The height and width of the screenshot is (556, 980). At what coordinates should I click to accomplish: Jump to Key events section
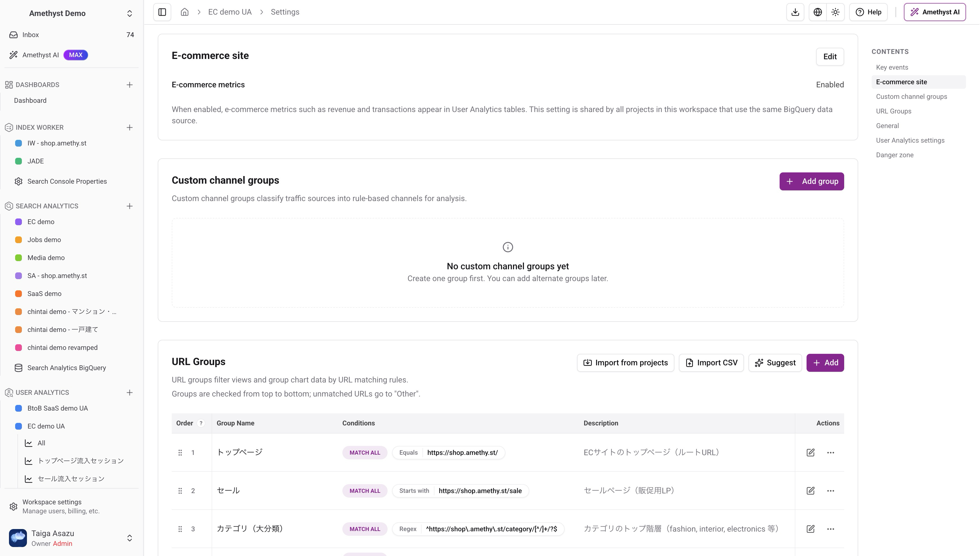coord(892,68)
